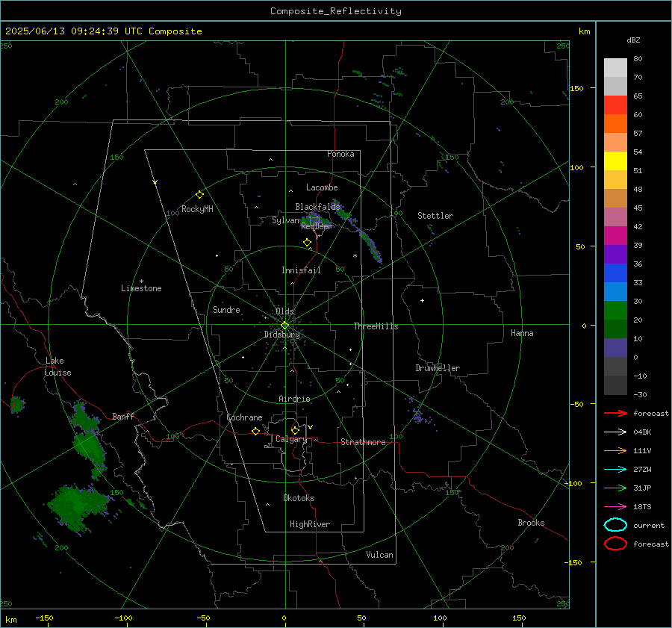Click the yellow diamond marker beside RockyMH
The width and height of the screenshot is (672, 628).
point(199,195)
